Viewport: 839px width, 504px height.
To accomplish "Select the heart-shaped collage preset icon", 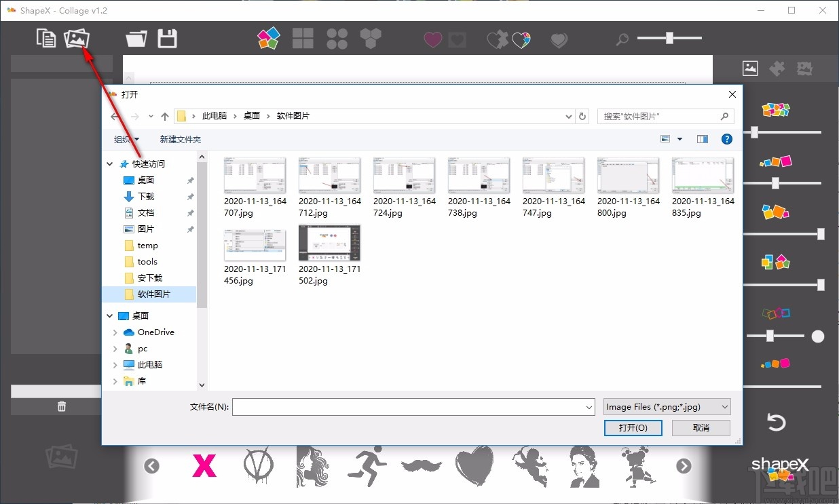I will click(432, 39).
